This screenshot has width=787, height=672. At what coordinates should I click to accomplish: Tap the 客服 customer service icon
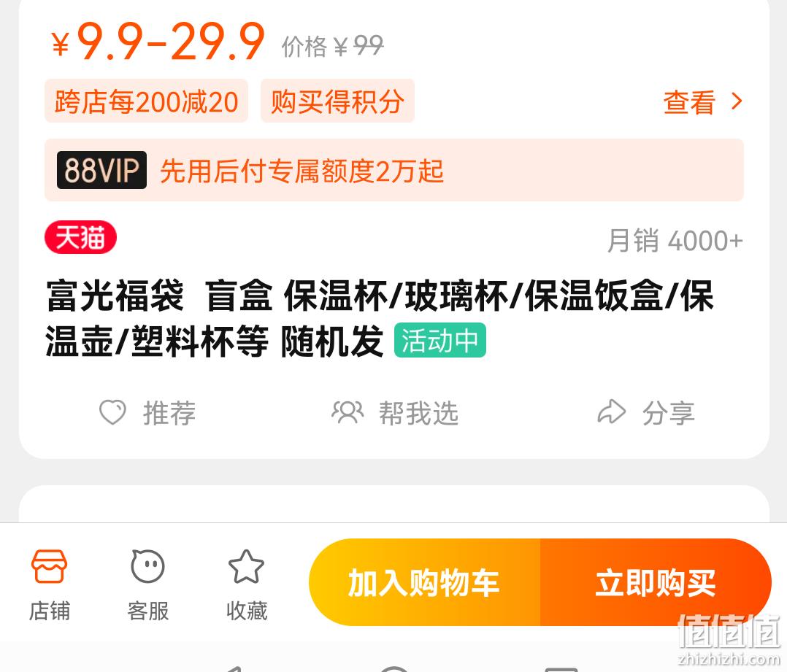point(147,566)
